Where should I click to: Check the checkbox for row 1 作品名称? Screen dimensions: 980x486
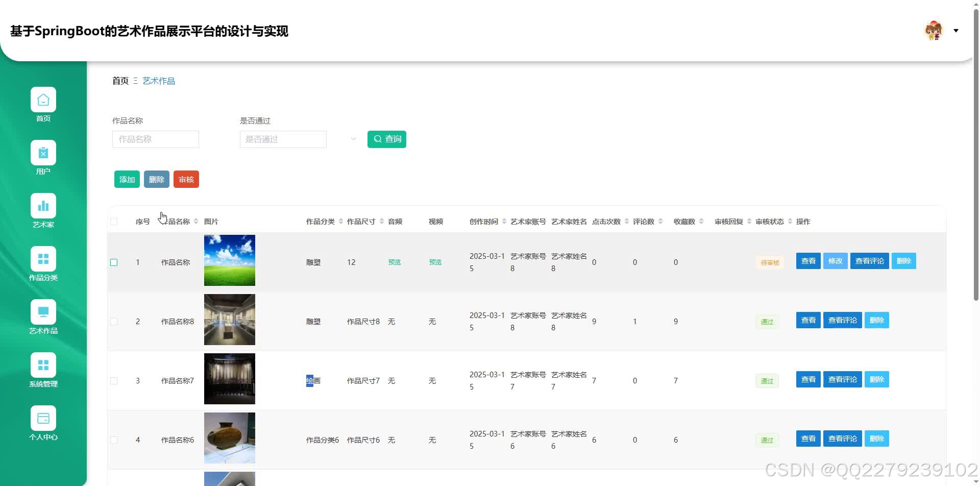point(114,262)
